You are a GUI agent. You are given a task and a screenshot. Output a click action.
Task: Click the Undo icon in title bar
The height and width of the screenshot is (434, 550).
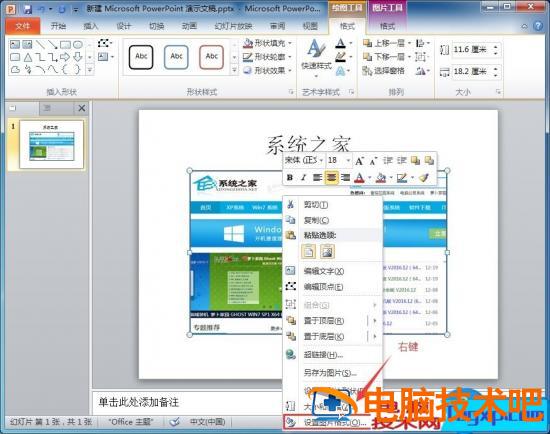click(41, 9)
